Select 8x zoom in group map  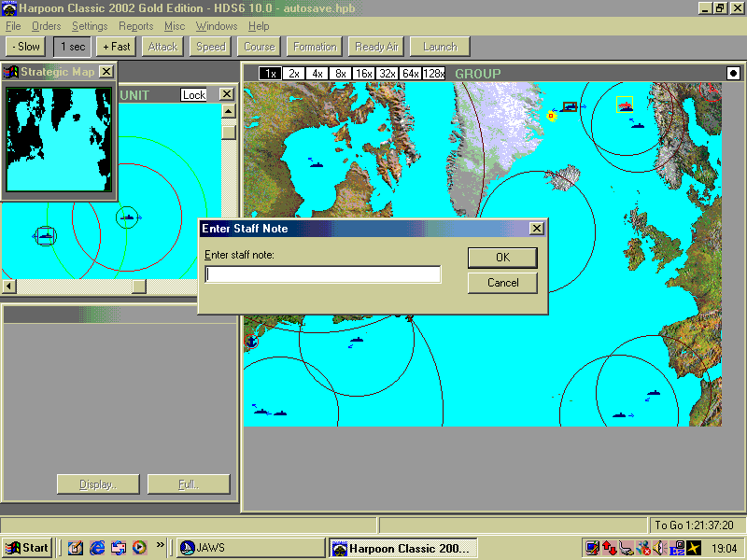click(340, 74)
